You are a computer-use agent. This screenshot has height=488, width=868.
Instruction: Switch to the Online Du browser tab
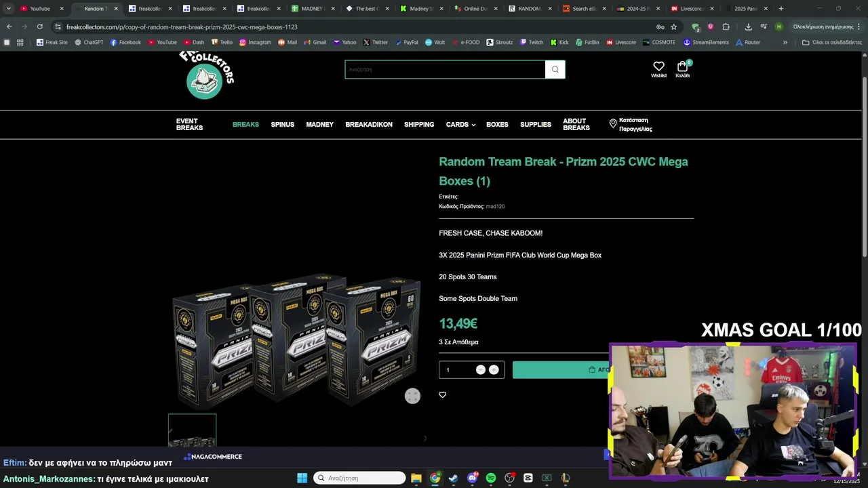[x=475, y=9]
